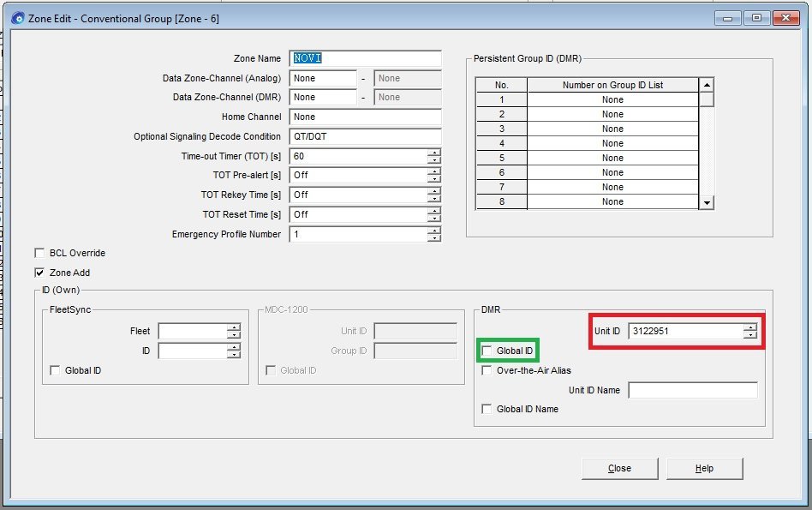
Task: Increase the DMR Unit ID value
Action: pos(750,327)
